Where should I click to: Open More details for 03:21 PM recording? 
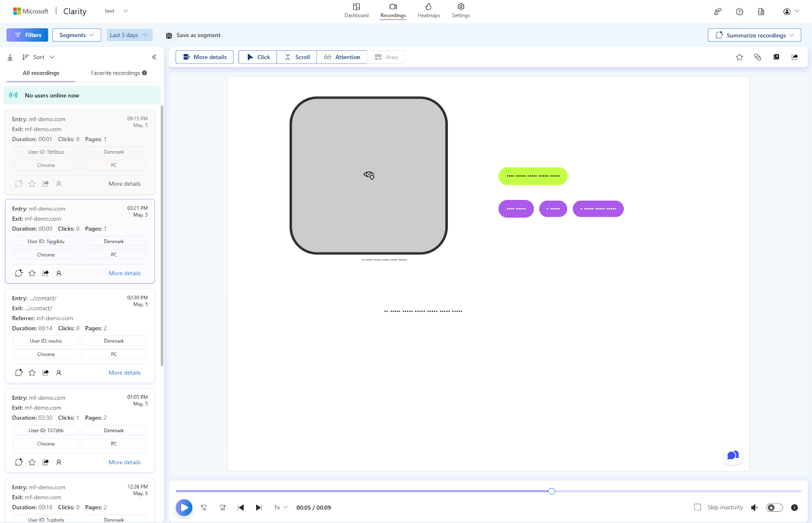125,273
